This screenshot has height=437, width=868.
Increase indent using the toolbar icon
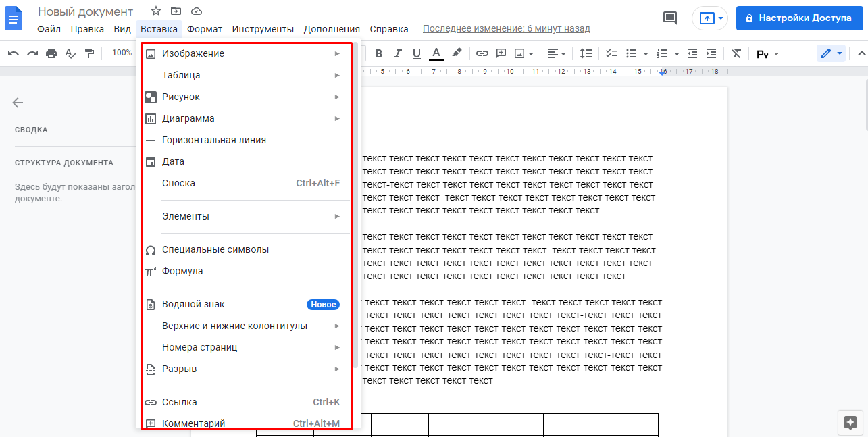tap(711, 53)
